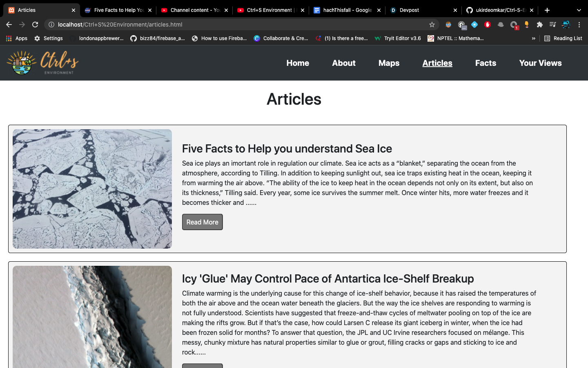Open the Maps page link
Screen dimensions: 588x368
(x=389, y=63)
